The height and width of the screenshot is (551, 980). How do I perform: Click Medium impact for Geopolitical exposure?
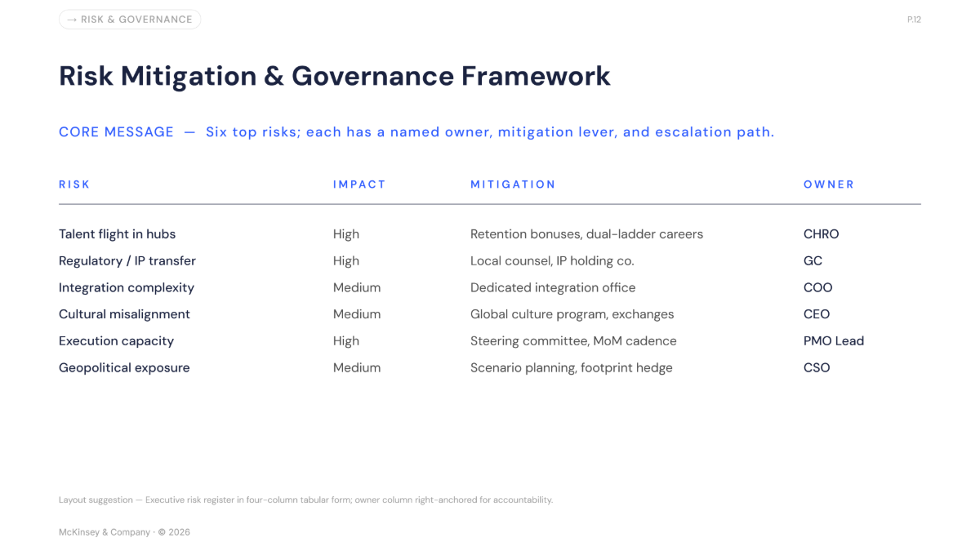point(357,368)
